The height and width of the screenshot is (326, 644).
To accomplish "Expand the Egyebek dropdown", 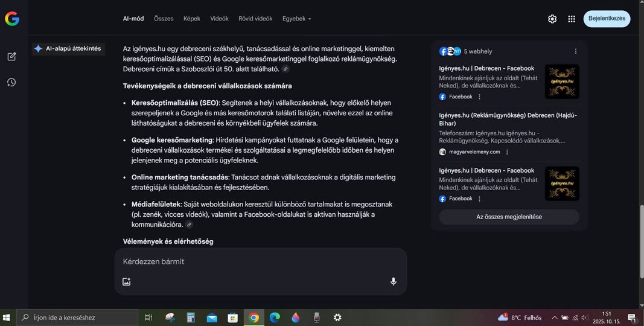I will pyautogui.click(x=296, y=19).
